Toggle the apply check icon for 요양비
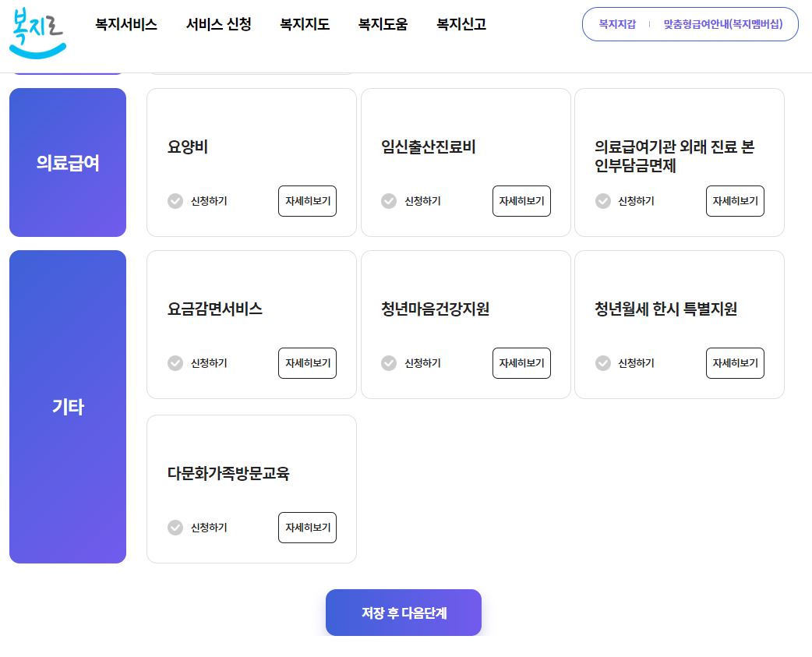 [175, 200]
